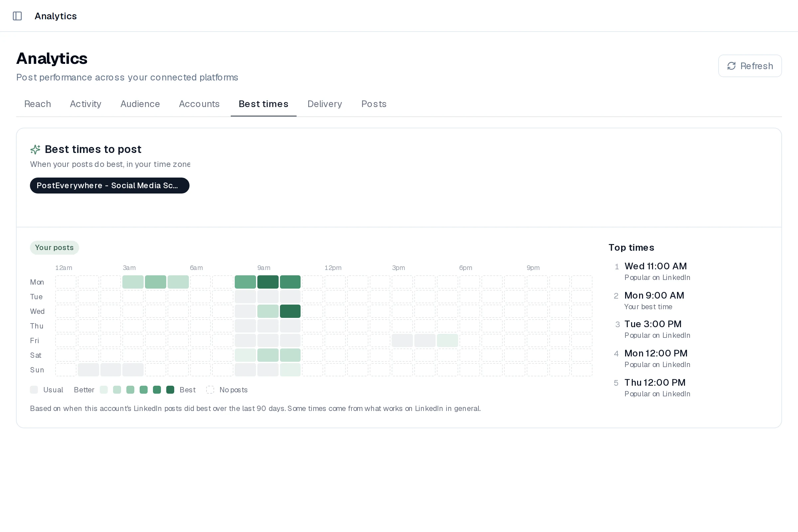Click the Usual gray legend swatch

coord(34,389)
